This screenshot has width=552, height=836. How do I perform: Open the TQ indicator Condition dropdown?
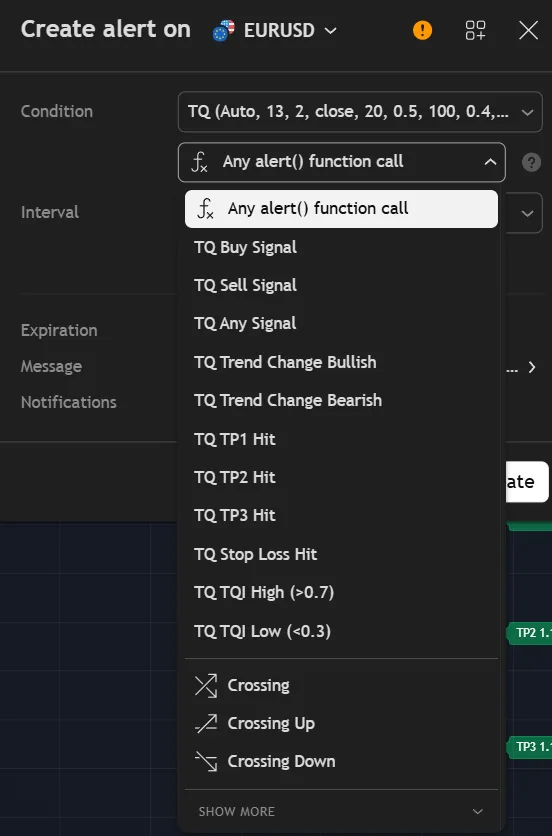(x=360, y=111)
